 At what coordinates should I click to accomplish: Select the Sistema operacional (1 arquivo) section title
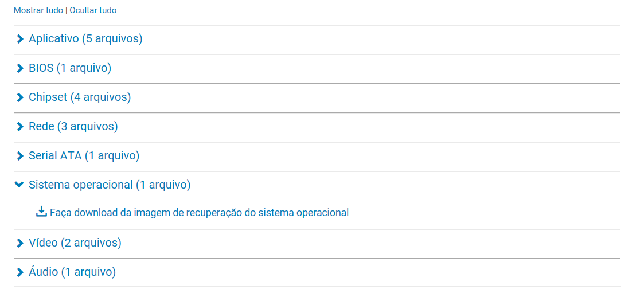110,185
